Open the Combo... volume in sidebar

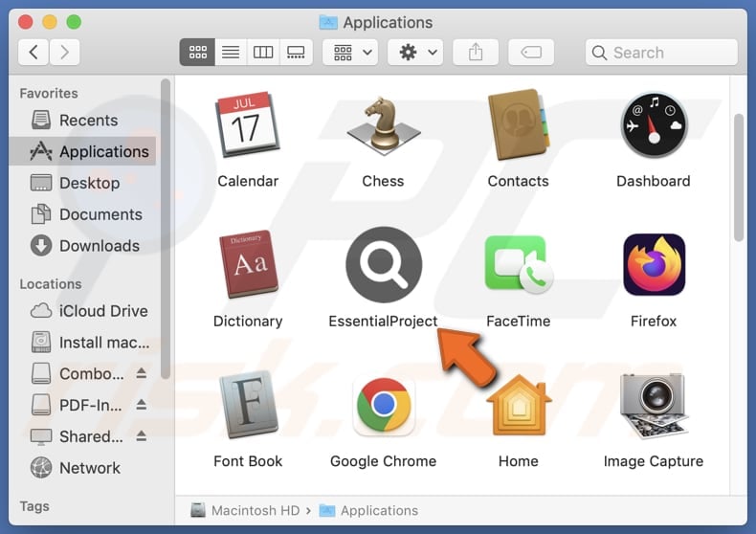point(78,373)
